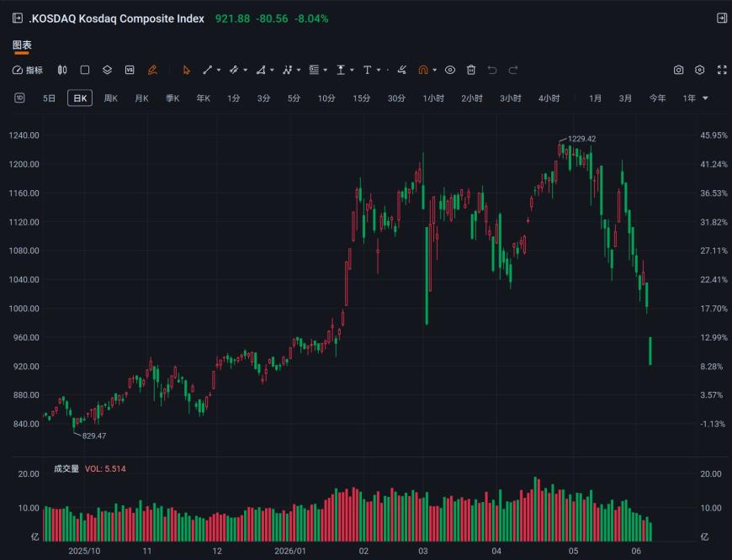732x560 pixels.
Task: Click the camera screenshot icon
Action: click(x=678, y=70)
